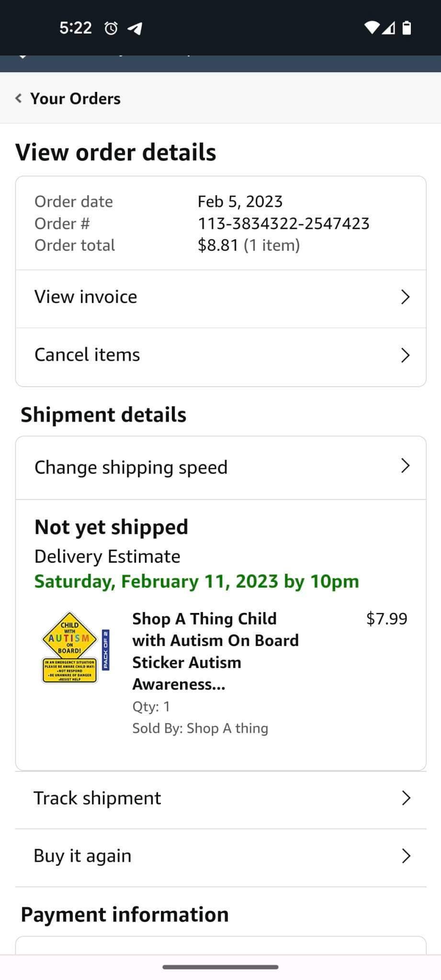Tap the alarm clock status icon
Viewport: 441px width, 980px height.
pos(111,29)
